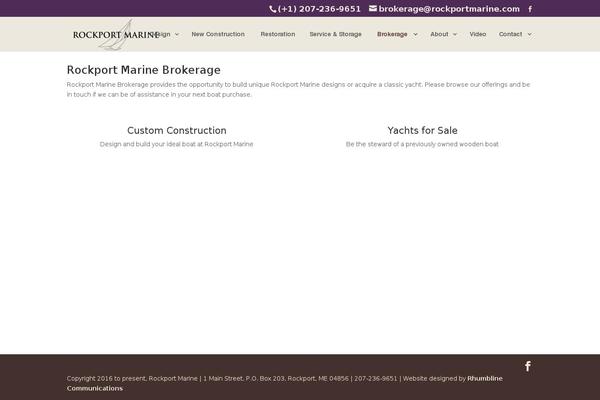Email brokerage@rockportmarine.com link
The height and width of the screenshot is (400, 600).
coord(449,9)
